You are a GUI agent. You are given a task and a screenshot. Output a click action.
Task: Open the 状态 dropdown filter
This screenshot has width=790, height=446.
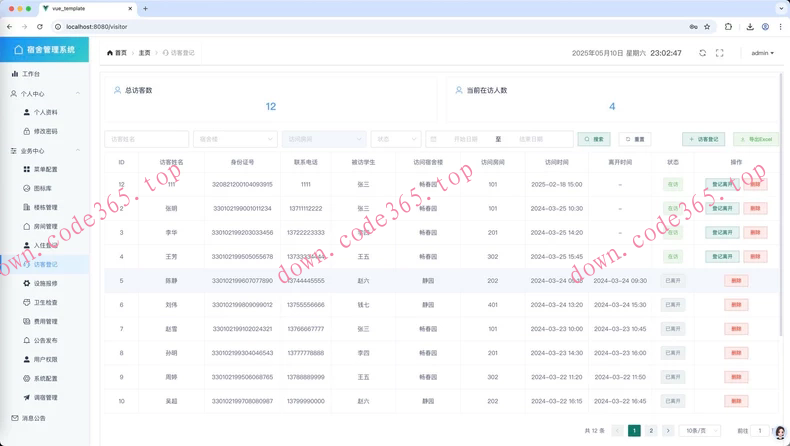click(x=395, y=140)
